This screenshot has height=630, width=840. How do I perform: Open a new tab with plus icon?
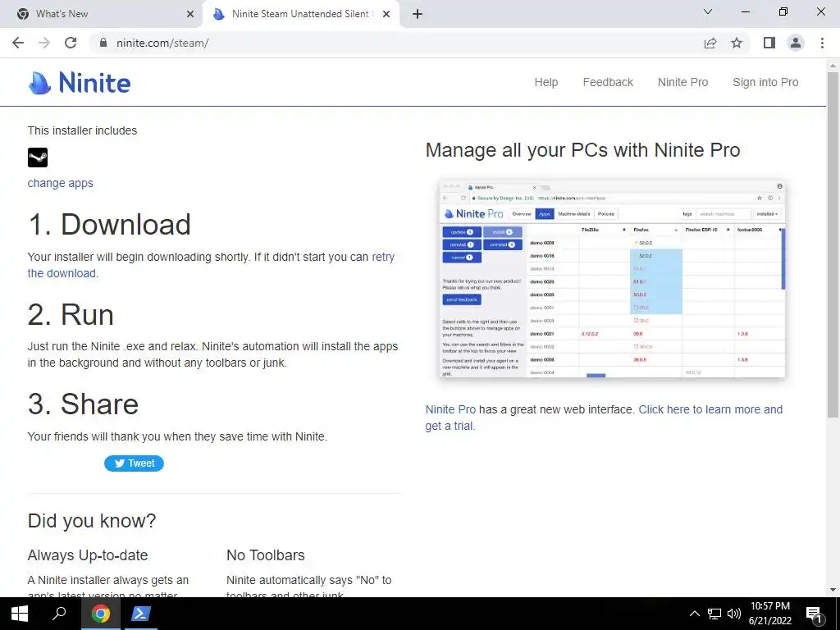point(418,14)
